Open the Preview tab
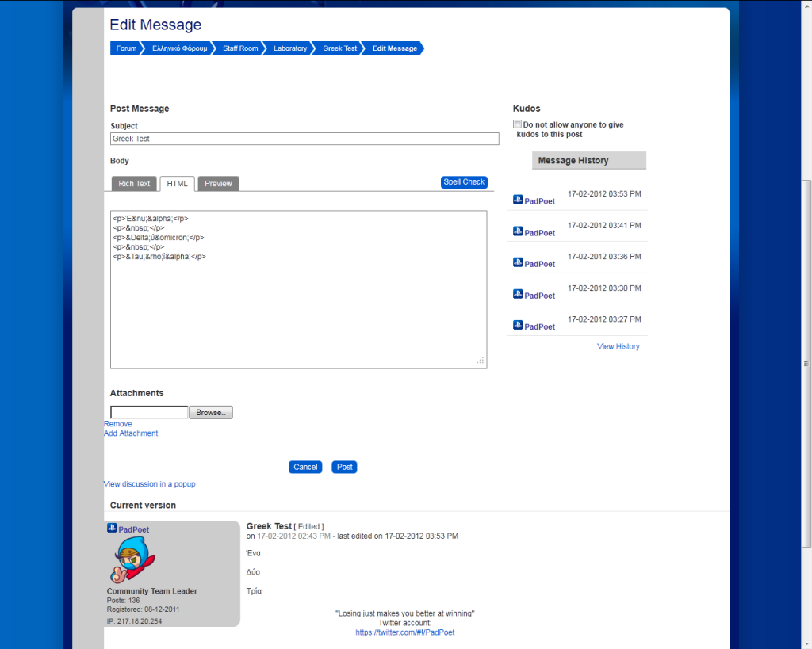The image size is (812, 649). coord(218,184)
